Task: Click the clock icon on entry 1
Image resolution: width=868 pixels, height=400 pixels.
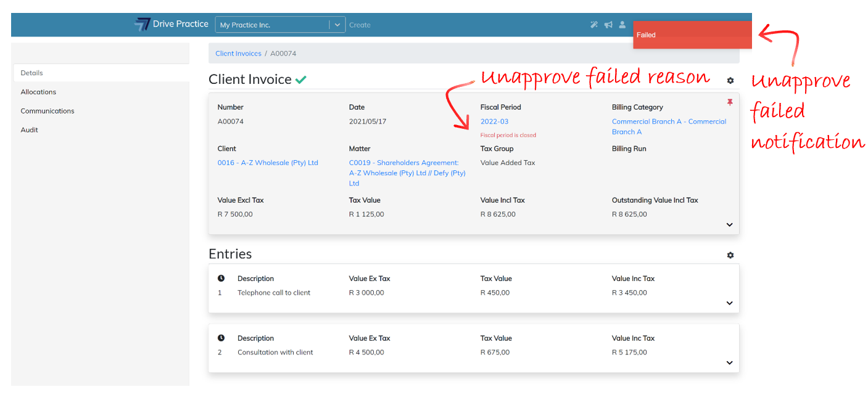Action: tap(221, 279)
